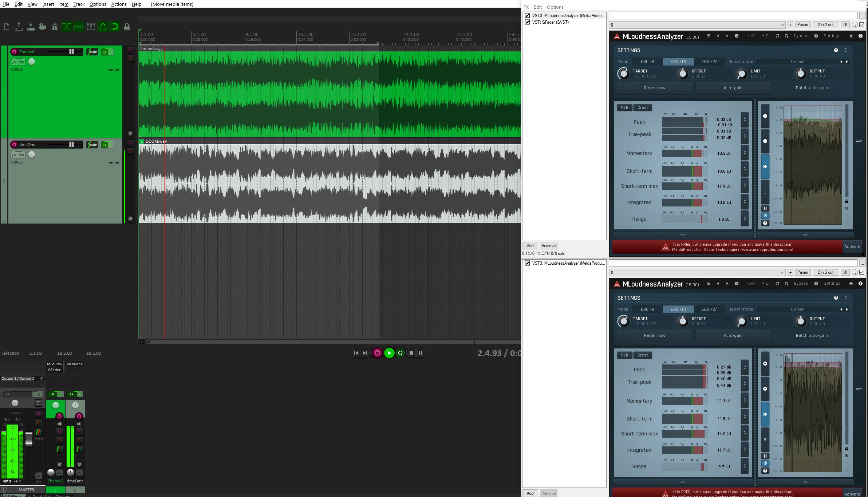This screenshot has height=497, width=868.
Task: Stop playback with the transport Stop button
Action: click(x=411, y=353)
